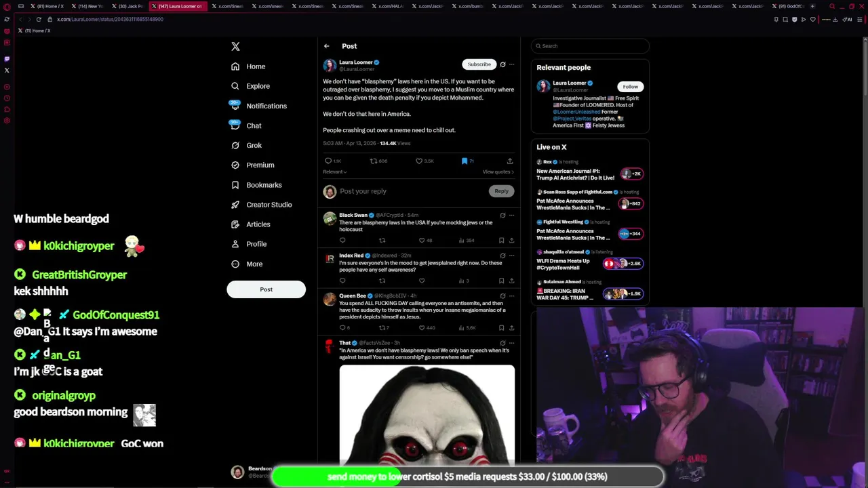Click the white Post button in sidebar
The width and height of the screenshot is (868, 488).
click(266, 289)
